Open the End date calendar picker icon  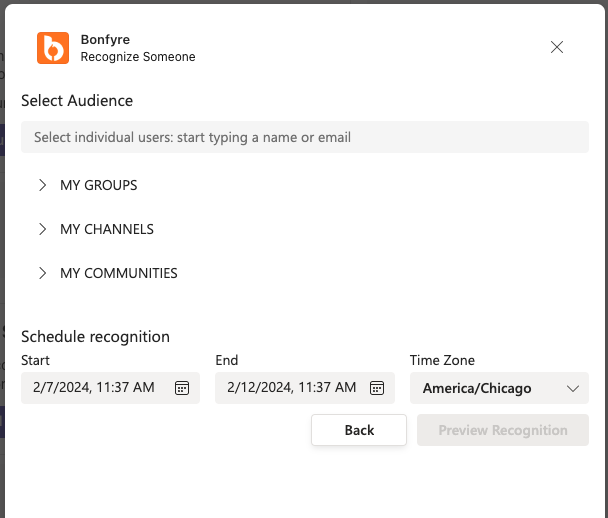pos(377,388)
